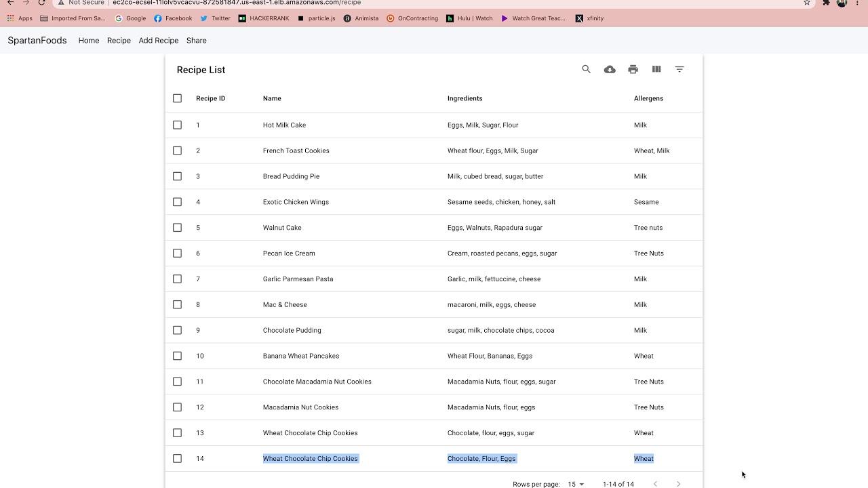Open Share in navbar

197,41
